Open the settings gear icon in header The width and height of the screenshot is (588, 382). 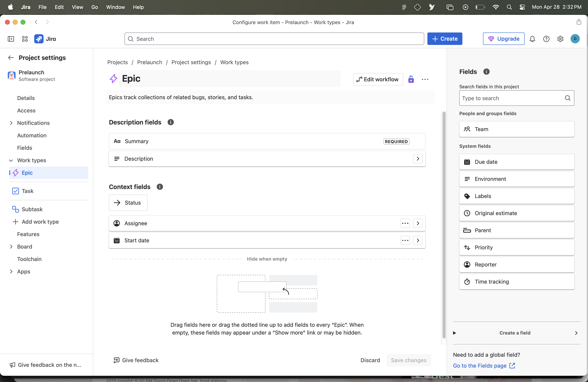click(x=560, y=39)
